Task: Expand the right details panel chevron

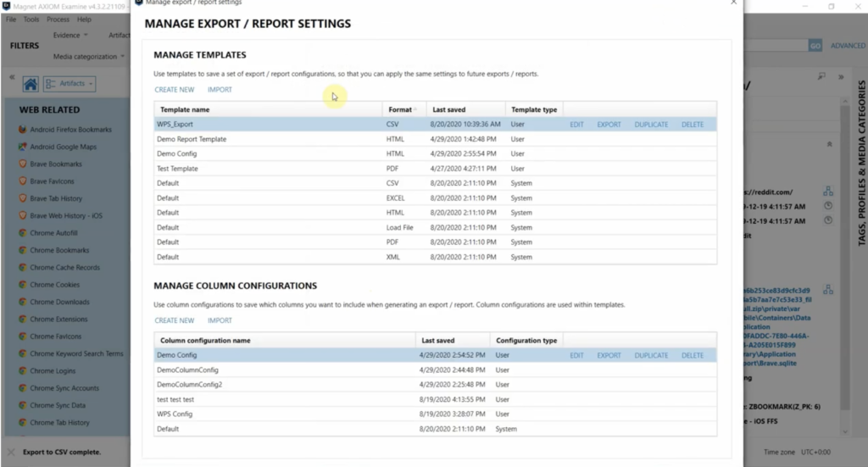Action: click(841, 77)
